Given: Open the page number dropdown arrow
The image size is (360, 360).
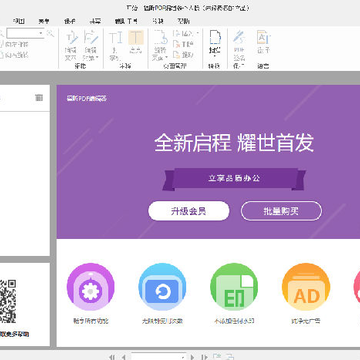Looking at the screenshot, I should pyautogui.click(x=183, y=357).
